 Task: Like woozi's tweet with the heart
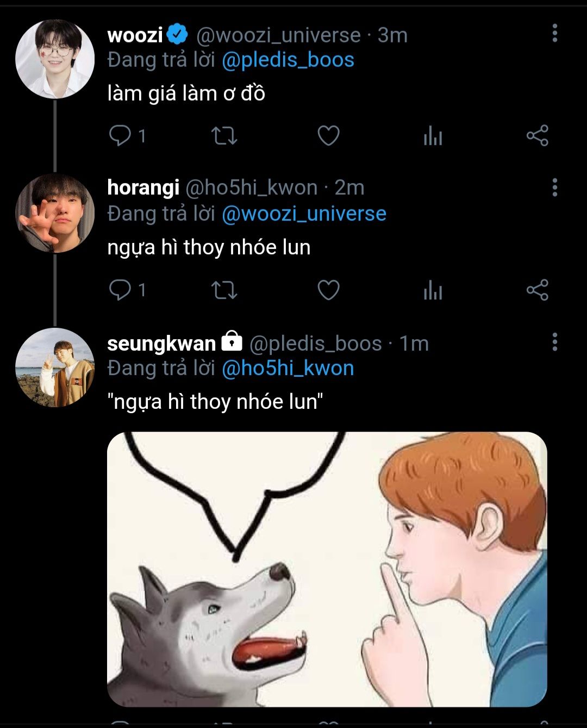[x=328, y=135]
